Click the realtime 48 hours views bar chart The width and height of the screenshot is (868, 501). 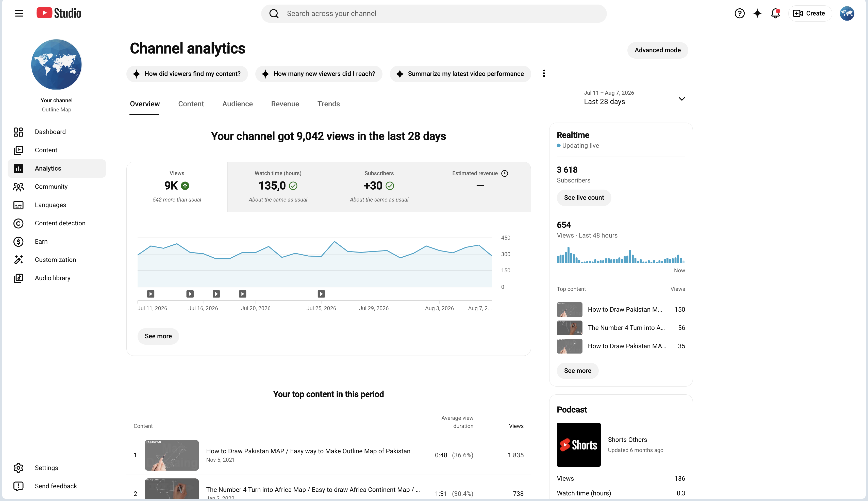(621, 255)
